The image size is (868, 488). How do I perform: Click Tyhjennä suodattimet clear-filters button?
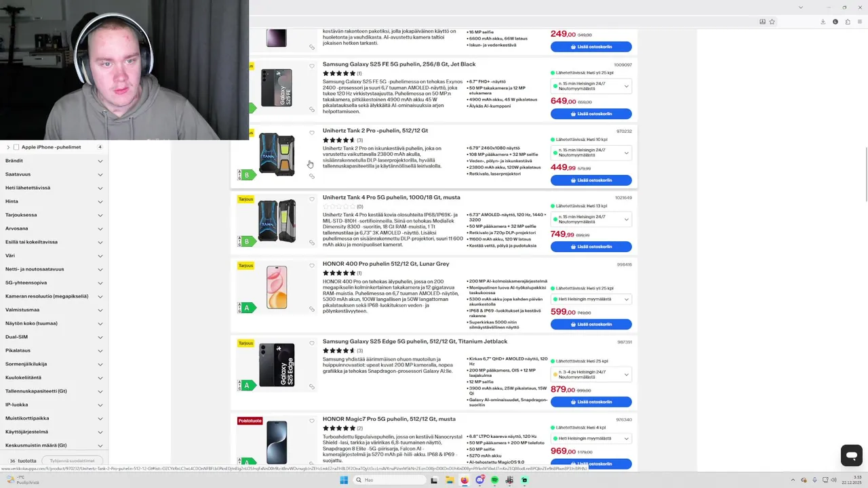[73, 461]
